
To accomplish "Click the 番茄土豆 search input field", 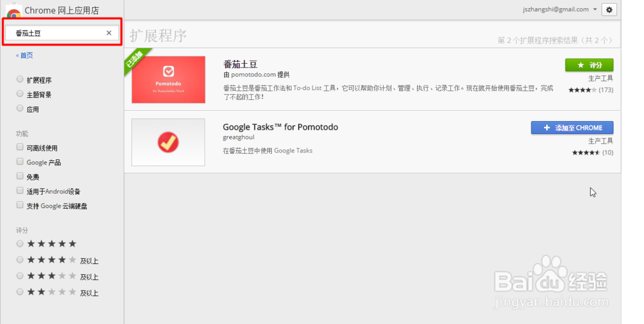I will pos(55,33).
